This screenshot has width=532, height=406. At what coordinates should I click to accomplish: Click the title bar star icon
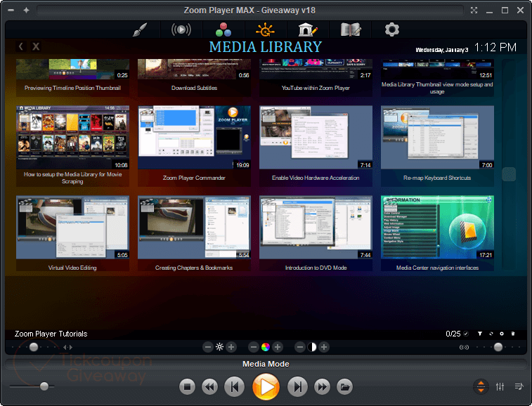(27, 10)
